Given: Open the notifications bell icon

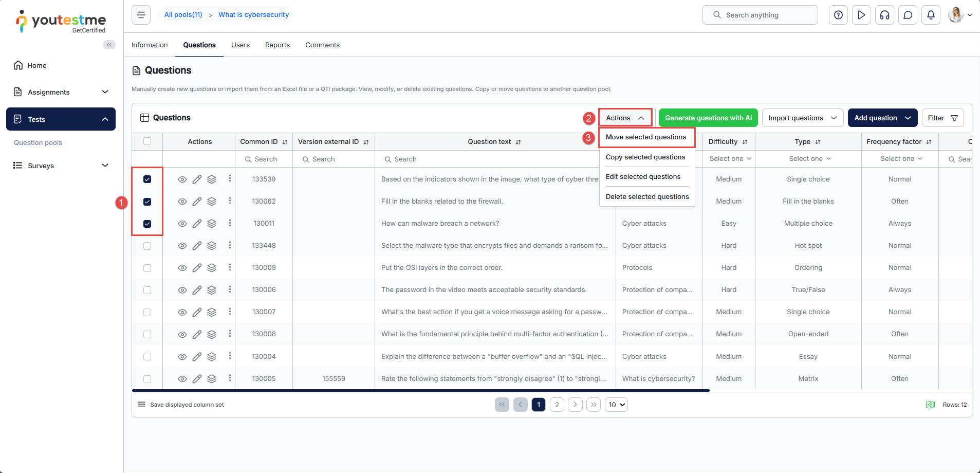Looking at the screenshot, I should tap(931, 15).
